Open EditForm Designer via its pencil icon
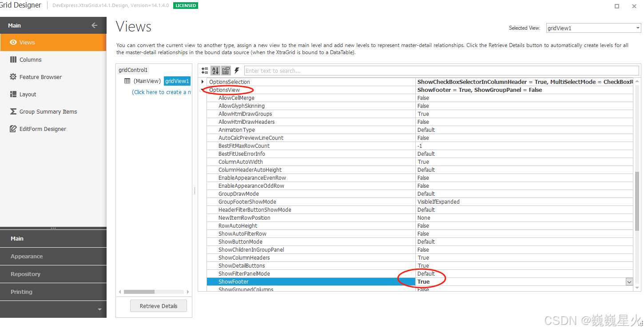644x332 pixels. tap(13, 129)
